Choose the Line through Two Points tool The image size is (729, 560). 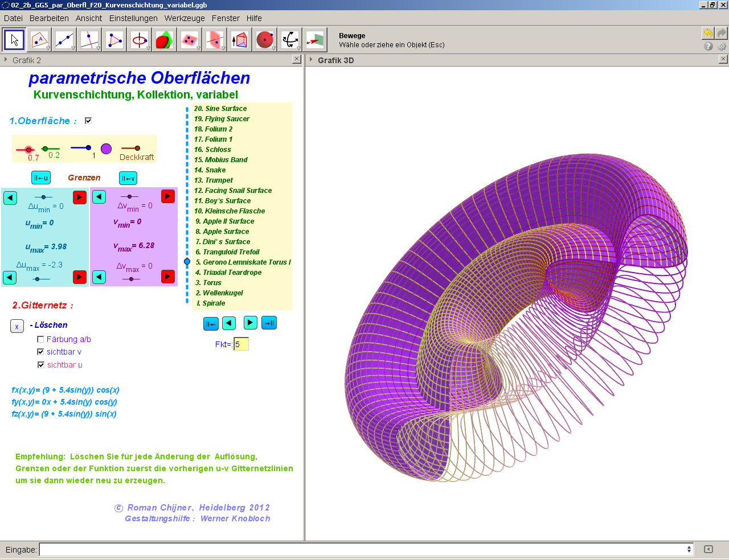point(64,40)
